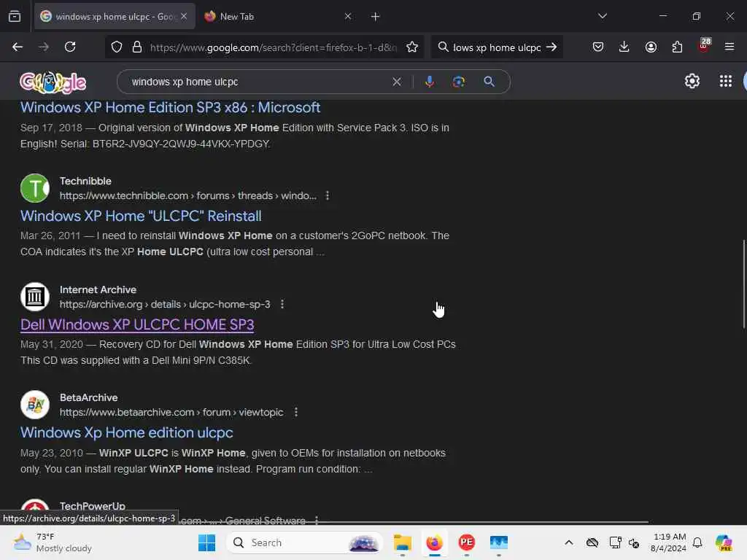Focus the Firefox address bar URL
This screenshot has height=560, width=747.
[273, 47]
